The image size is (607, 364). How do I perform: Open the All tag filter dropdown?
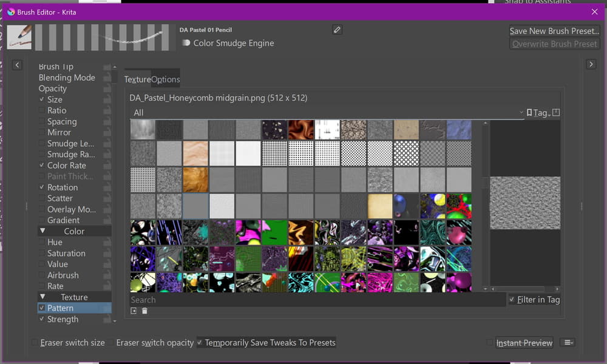[327, 113]
